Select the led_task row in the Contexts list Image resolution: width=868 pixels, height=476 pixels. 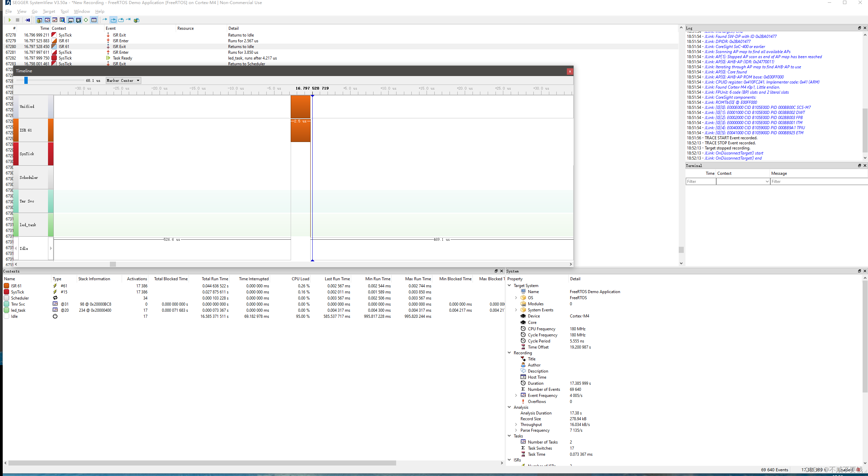pos(254,310)
